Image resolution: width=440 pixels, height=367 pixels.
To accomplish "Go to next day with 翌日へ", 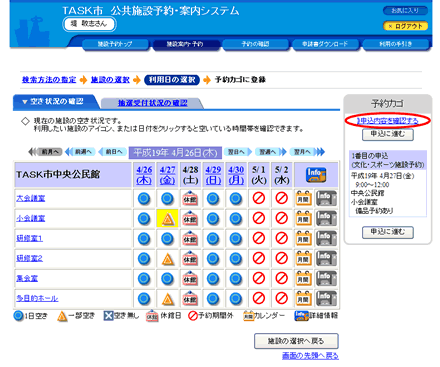I will 238,152.
